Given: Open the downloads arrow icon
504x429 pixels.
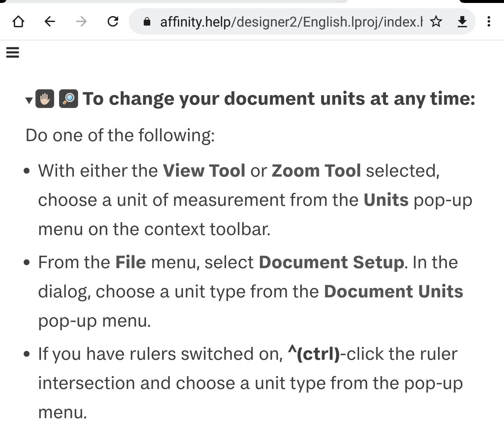Looking at the screenshot, I should [x=462, y=22].
